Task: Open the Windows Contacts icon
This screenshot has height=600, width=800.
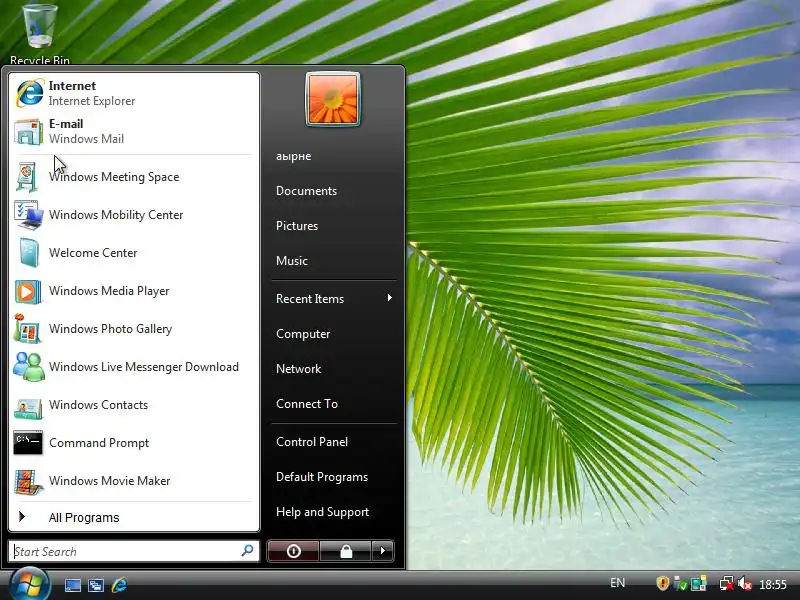Action: pyautogui.click(x=28, y=407)
